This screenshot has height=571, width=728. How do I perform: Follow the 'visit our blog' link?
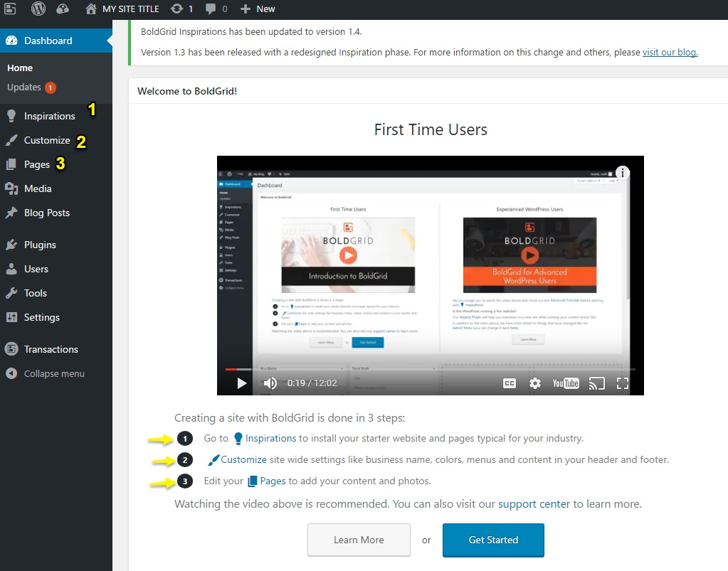click(x=670, y=53)
